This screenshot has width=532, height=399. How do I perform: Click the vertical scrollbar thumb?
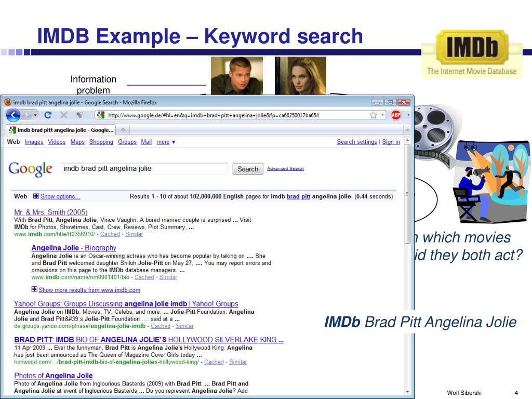coord(407,194)
